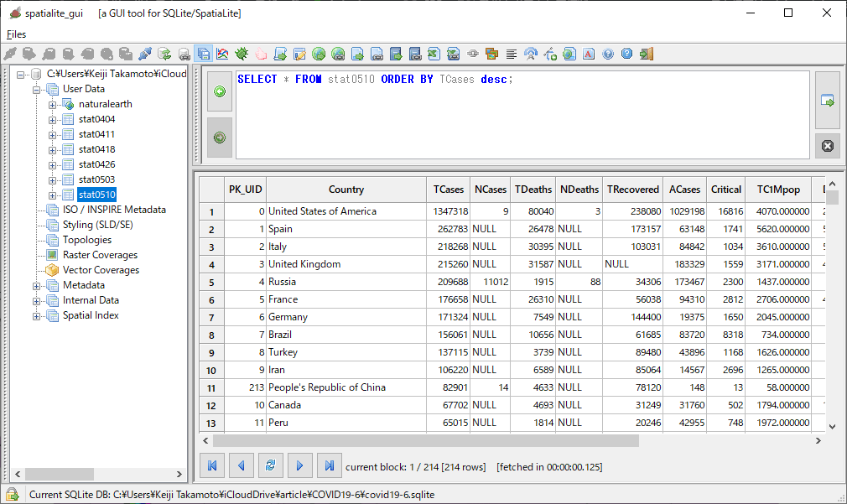Click the SQL query text editor
The height and width of the screenshot is (504, 847).
click(522, 115)
